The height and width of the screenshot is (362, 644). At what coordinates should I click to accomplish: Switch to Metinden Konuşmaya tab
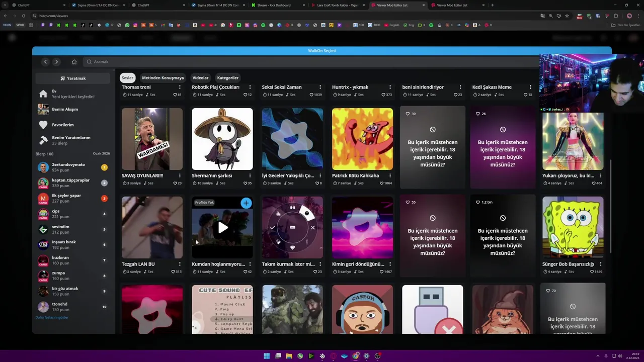[163, 78]
